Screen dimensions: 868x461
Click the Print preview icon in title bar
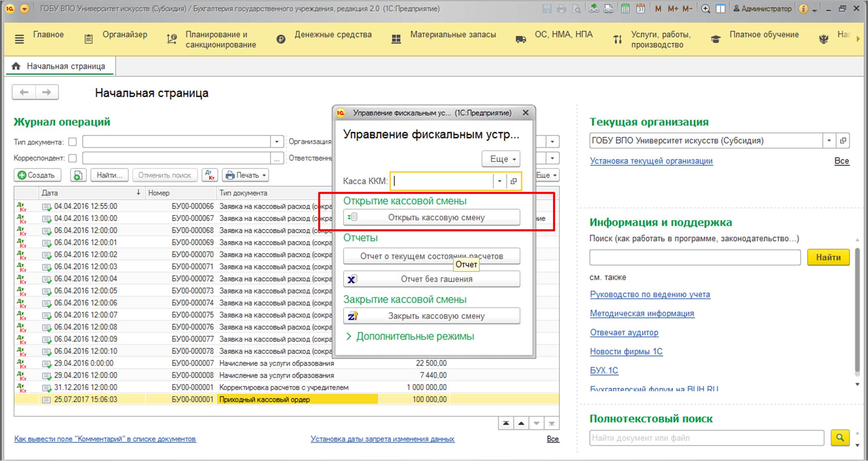pyautogui.click(x=576, y=9)
